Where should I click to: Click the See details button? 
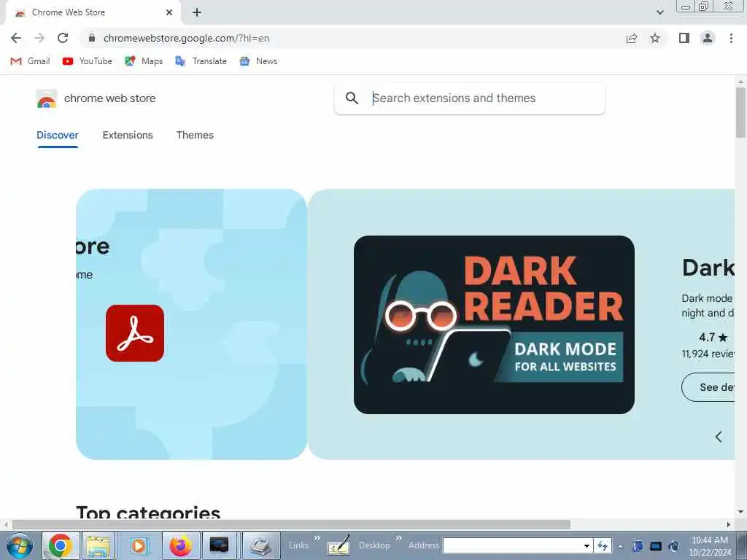708,387
